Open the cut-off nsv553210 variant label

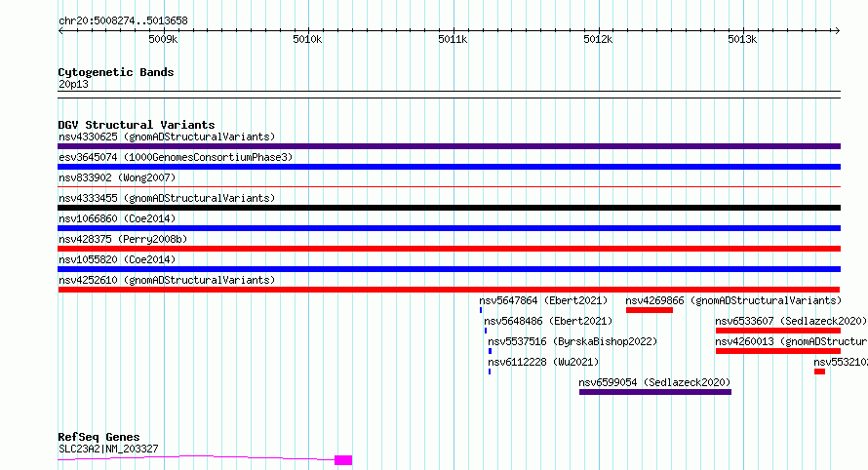coord(841,362)
